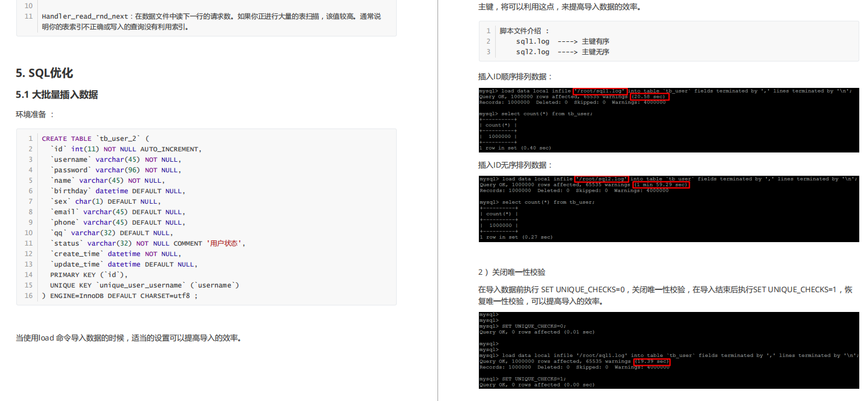Select the line "sql2.log ----> 主键无序"

point(563,52)
